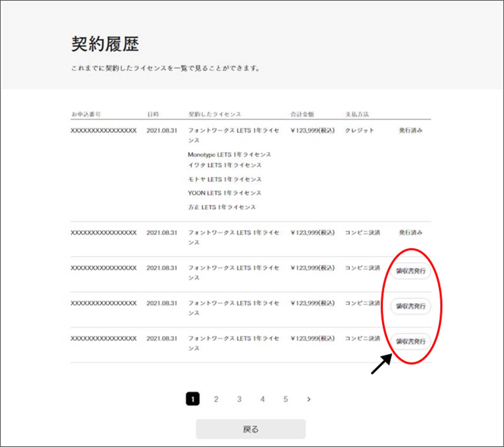The height and width of the screenshot is (447, 504).
Task: Click the 領収書発行 button indicated by the arrow
Action: tap(410, 342)
